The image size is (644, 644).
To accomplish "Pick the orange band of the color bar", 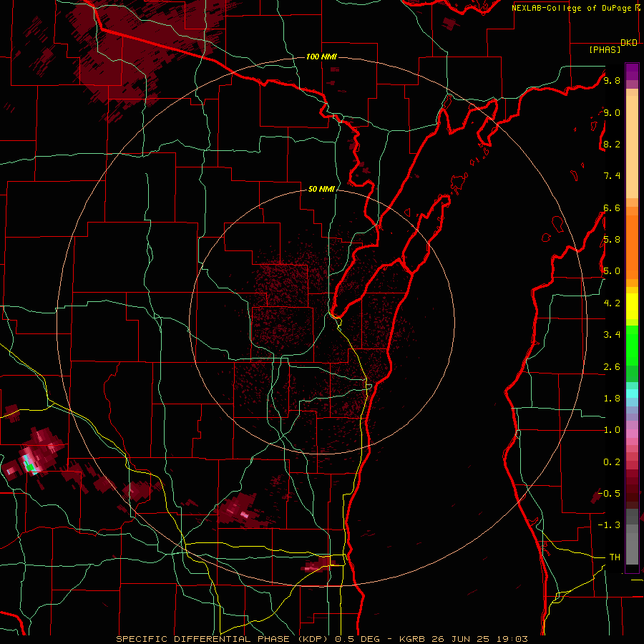I will click(x=632, y=246).
